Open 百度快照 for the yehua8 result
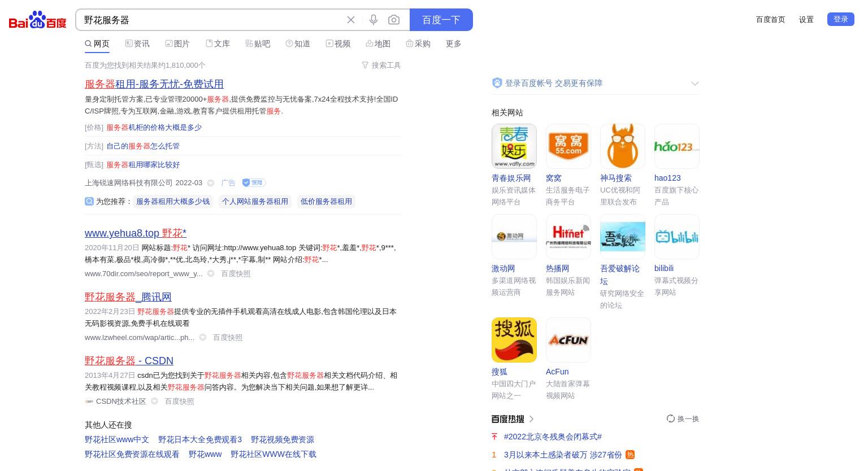 coord(236,273)
